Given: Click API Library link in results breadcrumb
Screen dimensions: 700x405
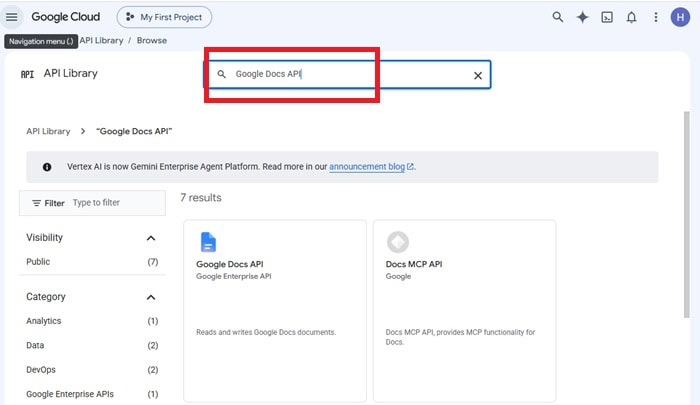Looking at the screenshot, I should coord(48,131).
